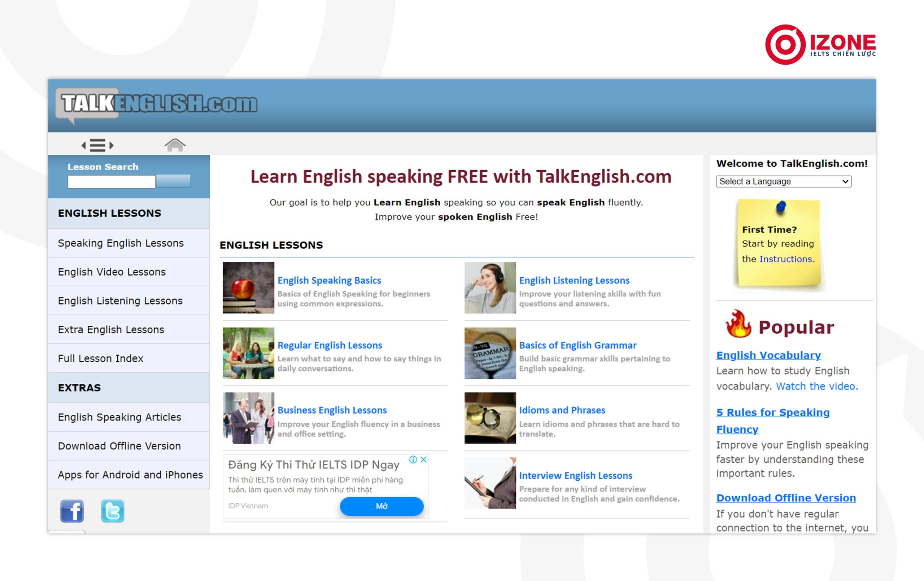924x581 pixels.
Task: Open the English Vocabulary popular link
Action: click(x=768, y=355)
